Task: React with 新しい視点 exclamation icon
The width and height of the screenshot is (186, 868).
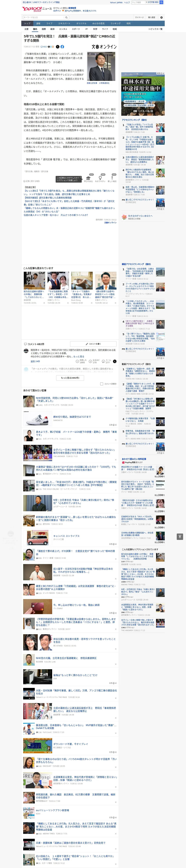Action: coord(112,178)
